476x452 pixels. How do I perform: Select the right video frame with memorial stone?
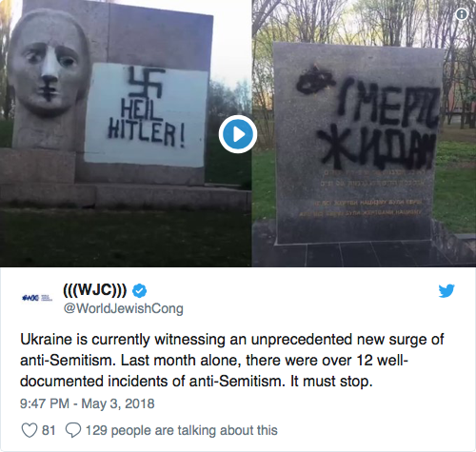pos(364,133)
